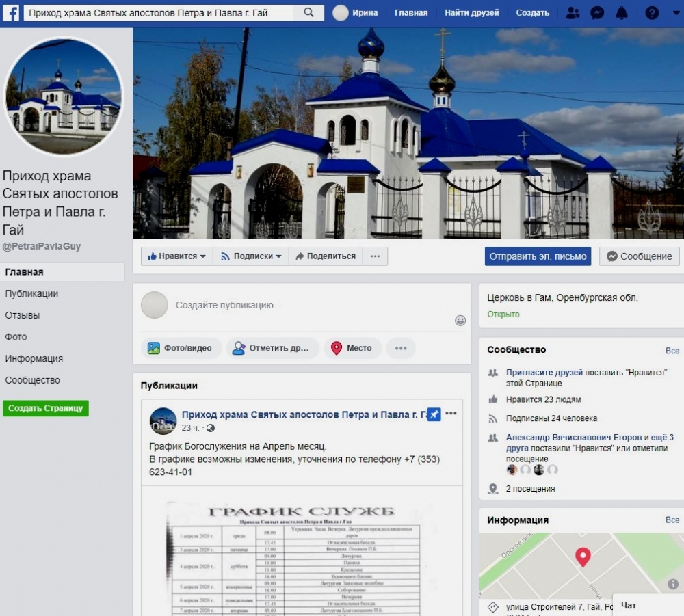Open the Чат tab
Image resolution: width=684 pixels, height=616 pixels.
tap(648, 605)
